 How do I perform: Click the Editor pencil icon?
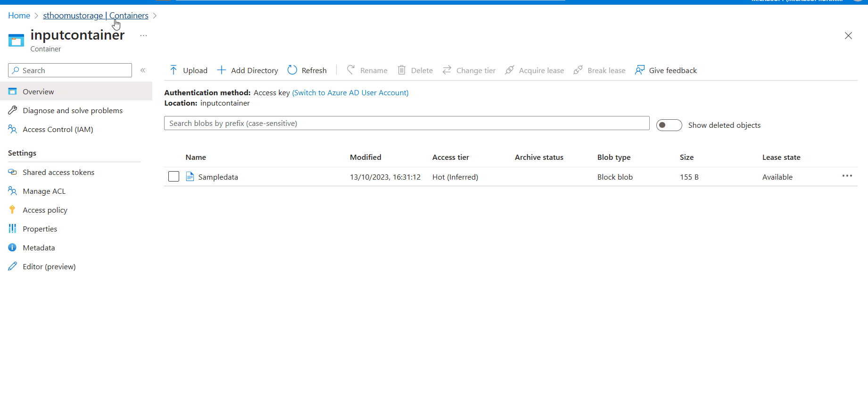tap(13, 266)
